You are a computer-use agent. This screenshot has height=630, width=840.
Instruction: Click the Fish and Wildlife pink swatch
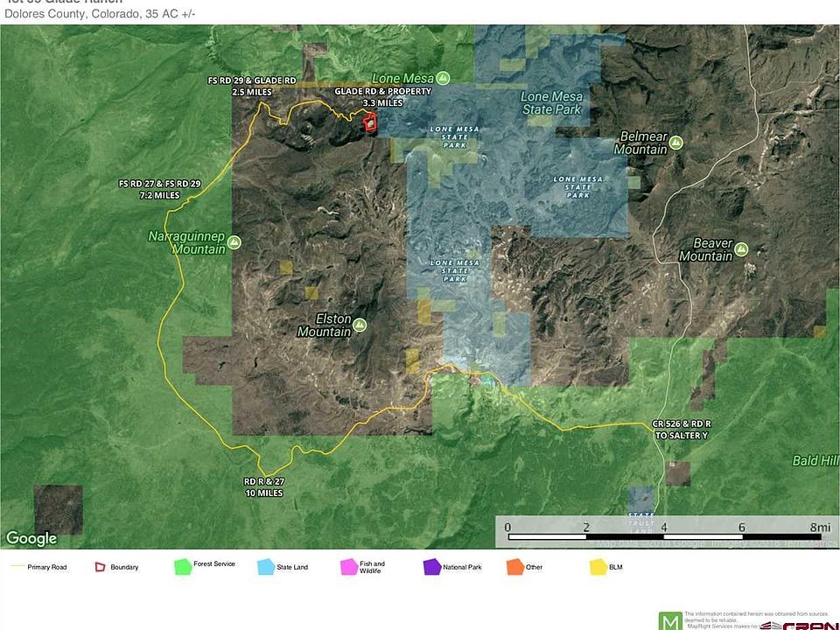click(349, 567)
